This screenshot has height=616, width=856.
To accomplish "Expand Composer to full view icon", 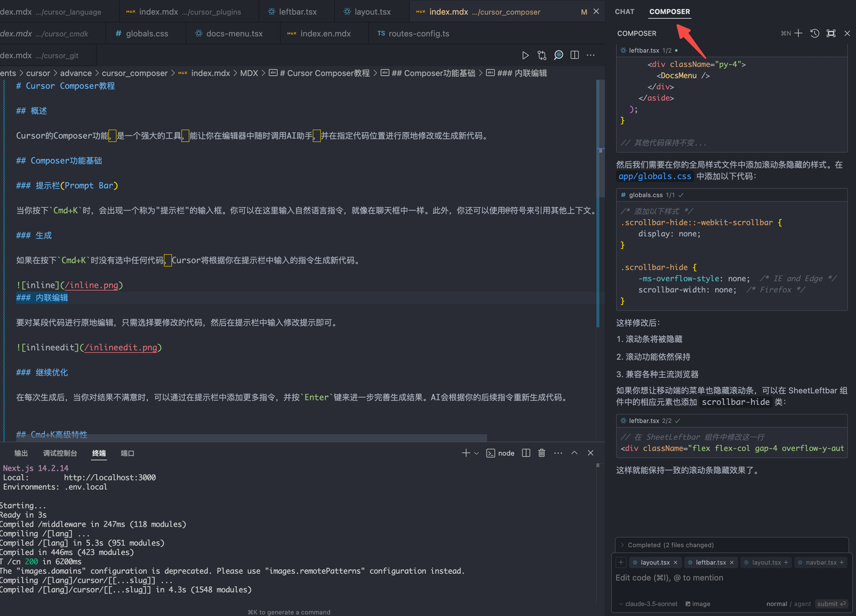I will 831,33.
